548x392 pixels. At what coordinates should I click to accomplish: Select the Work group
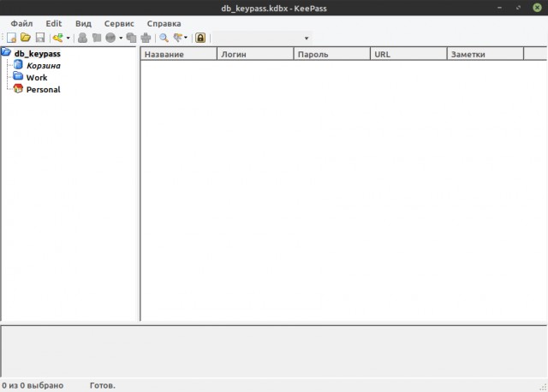[37, 78]
